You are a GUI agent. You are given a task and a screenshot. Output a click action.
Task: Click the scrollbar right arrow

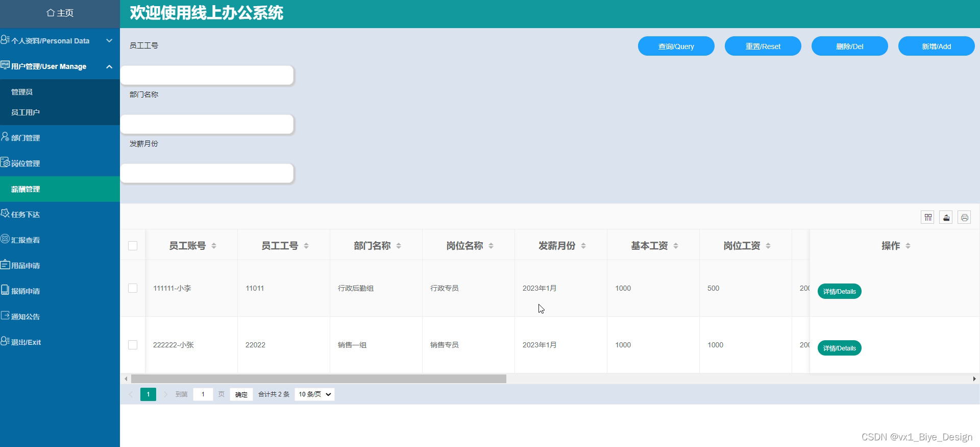(x=974, y=379)
